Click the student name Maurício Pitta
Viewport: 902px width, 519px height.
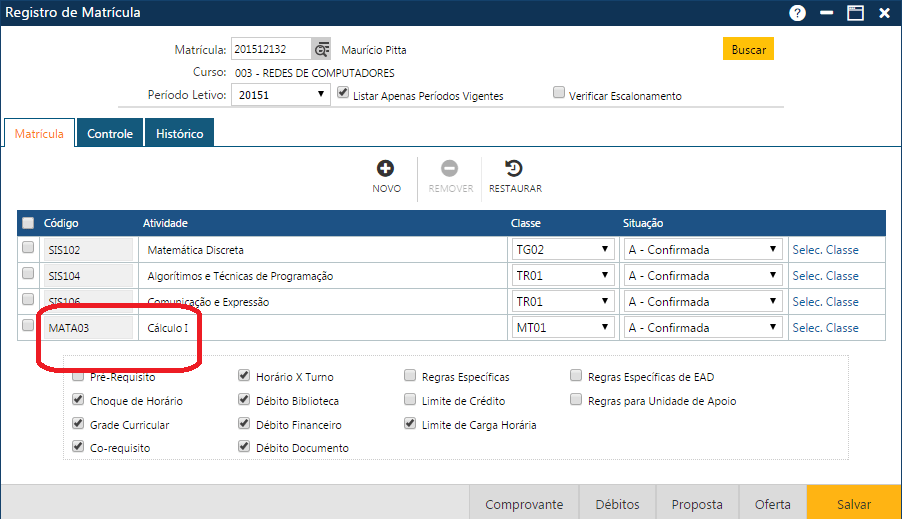pyautogui.click(x=374, y=50)
